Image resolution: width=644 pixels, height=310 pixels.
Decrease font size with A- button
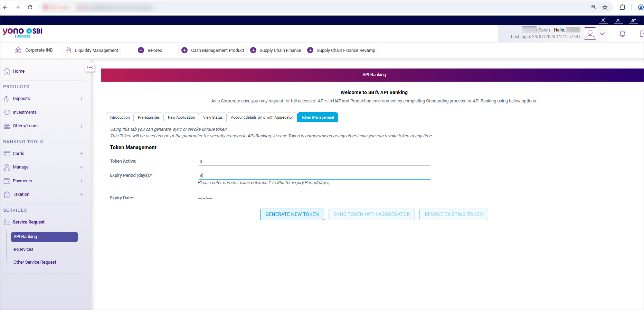coord(603,20)
